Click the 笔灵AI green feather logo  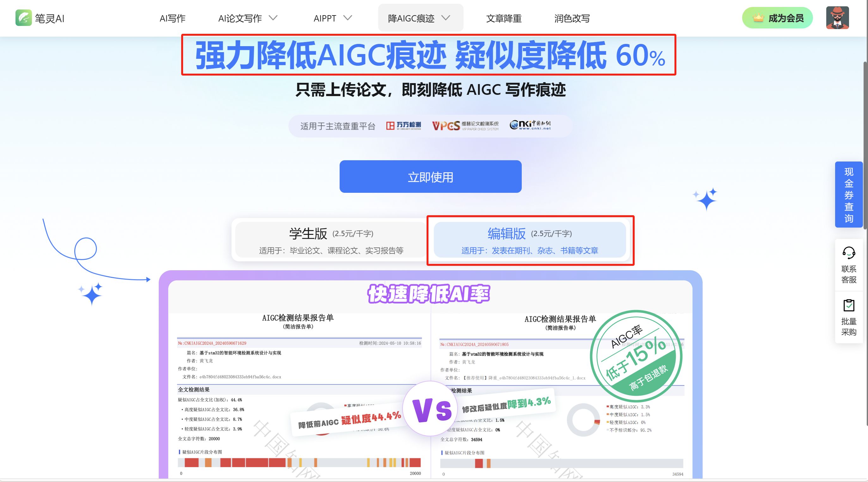[x=24, y=18]
